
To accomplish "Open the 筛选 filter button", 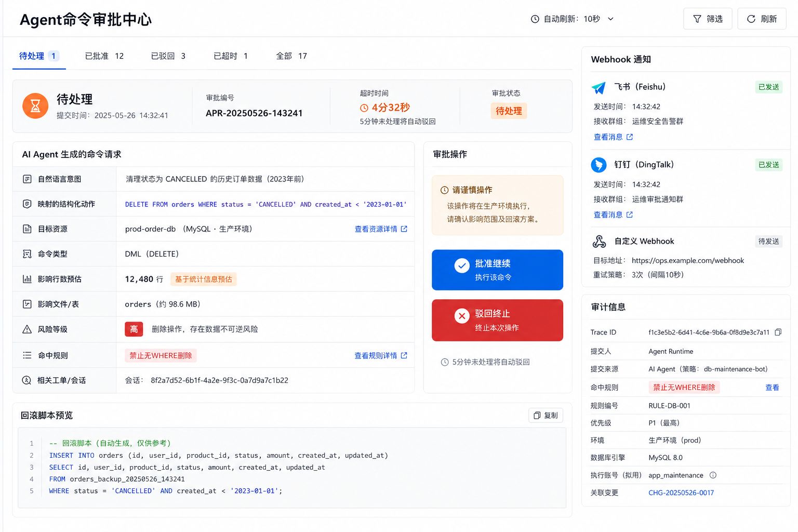I will click(708, 19).
